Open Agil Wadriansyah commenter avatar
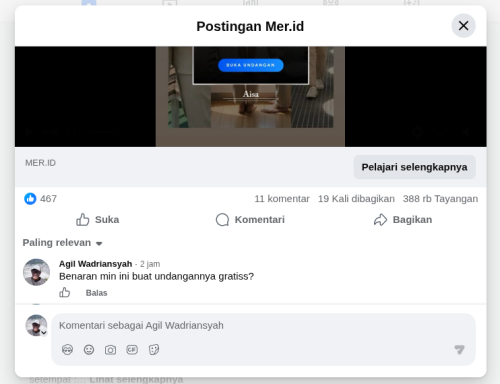 coord(36,272)
